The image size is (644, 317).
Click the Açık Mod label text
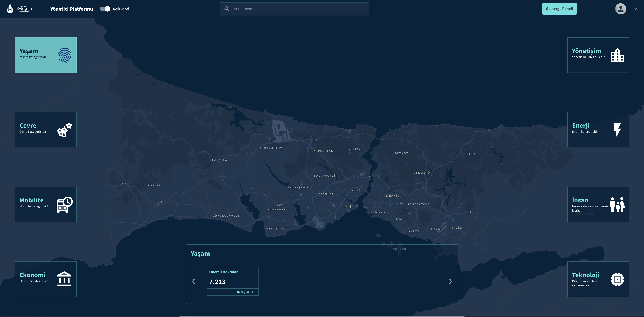[x=121, y=9]
